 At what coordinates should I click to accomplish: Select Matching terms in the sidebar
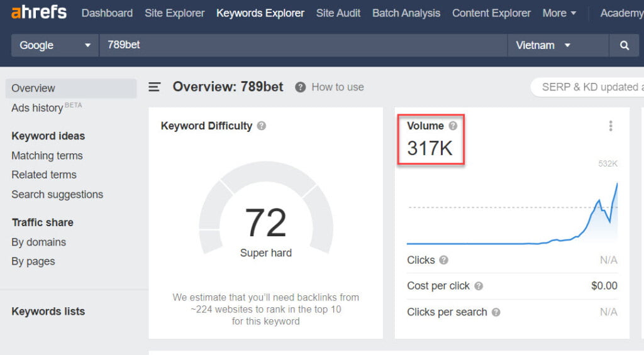(47, 155)
